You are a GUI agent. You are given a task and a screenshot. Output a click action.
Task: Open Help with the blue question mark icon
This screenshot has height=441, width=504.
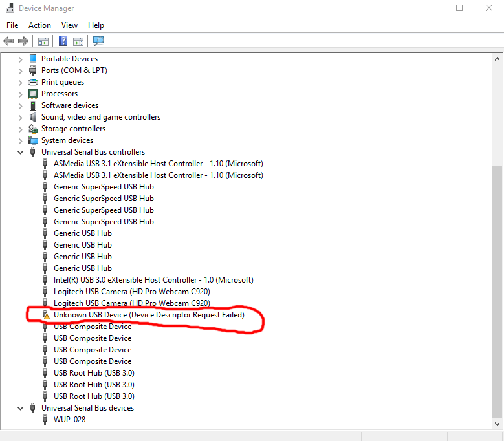click(x=63, y=41)
